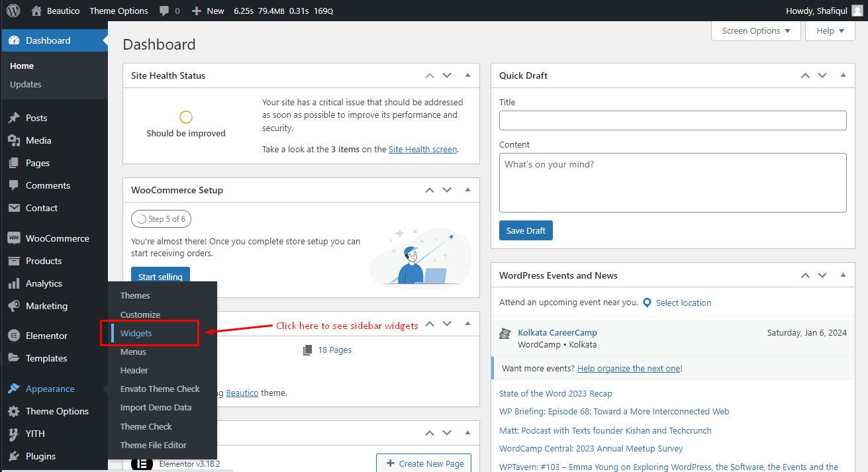Move WooCommerce Setup panel up
This screenshot has height=472, width=868.
(430, 190)
